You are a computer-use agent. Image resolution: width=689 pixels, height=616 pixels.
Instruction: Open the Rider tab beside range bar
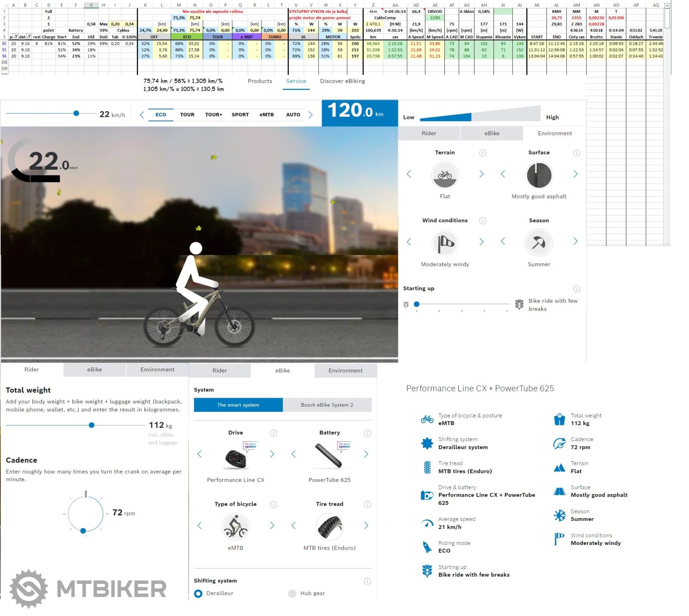(x=429, y=134)
